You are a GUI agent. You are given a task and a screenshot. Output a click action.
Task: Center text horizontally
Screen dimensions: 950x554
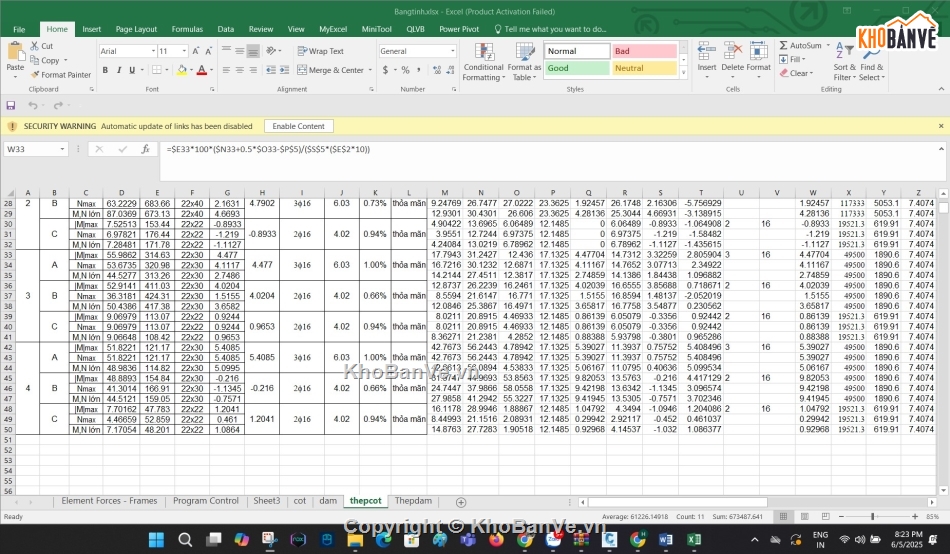click(x=239, y=70)
